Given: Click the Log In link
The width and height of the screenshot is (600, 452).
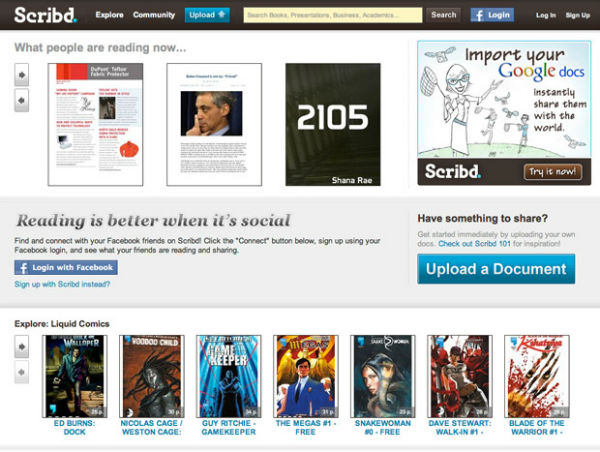Looking at the screenshot, I should (x=545, y=15).
